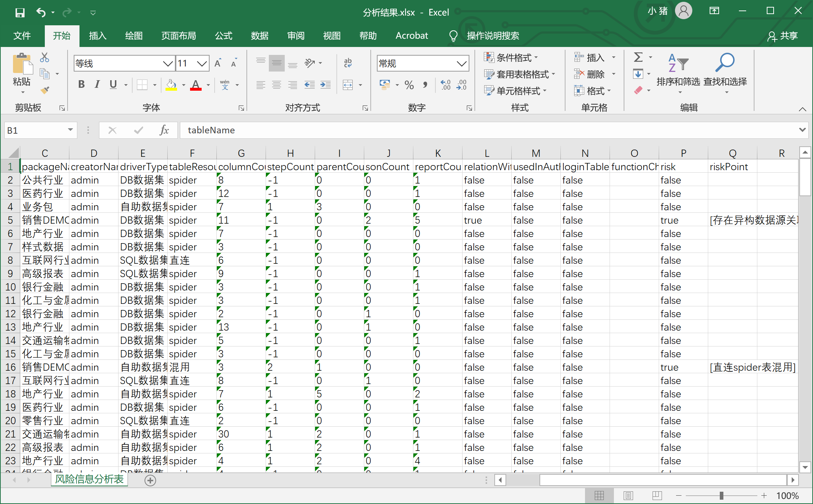Screen dimensions: 813x504
Task: Open the font name dropdown 等线
Action: point(168,64)
